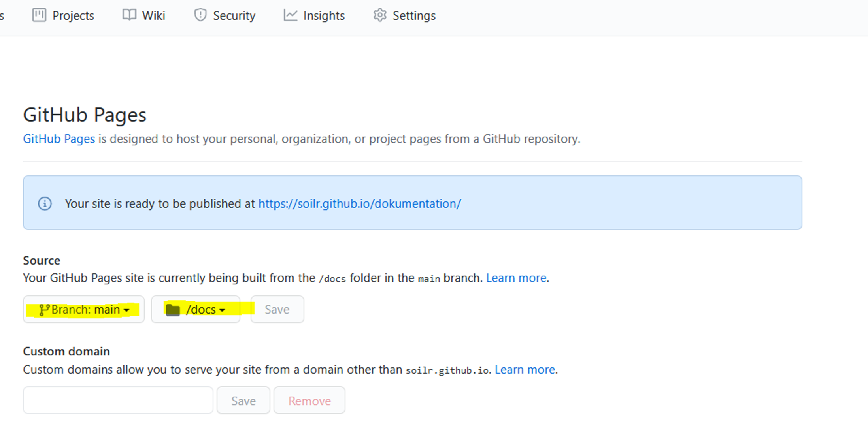Click the Wiki book icon
Image resolution: width=868 pixels, height=425 pixels.
(129, 15)
